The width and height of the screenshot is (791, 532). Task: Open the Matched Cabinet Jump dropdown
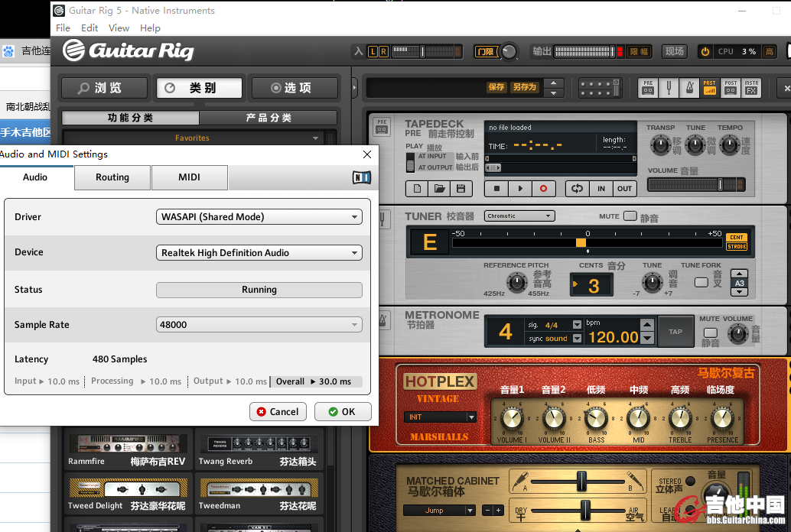[x=439, y=511]
